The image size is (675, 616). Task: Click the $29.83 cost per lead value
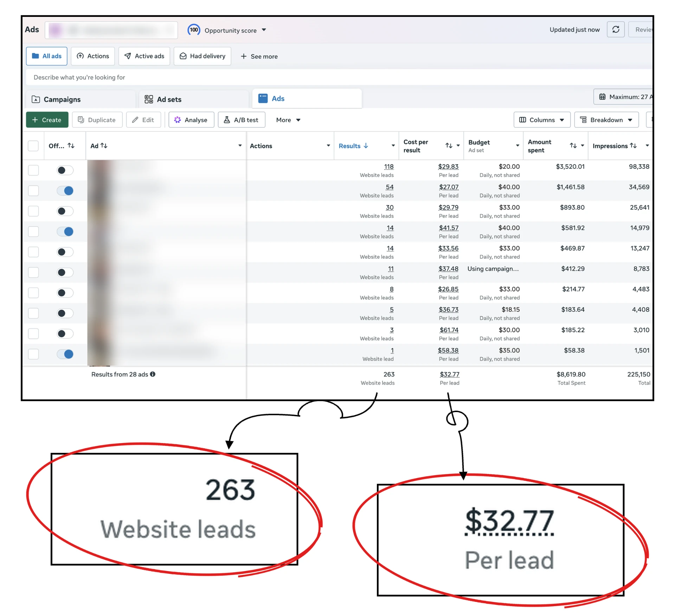tap(448, 167)
